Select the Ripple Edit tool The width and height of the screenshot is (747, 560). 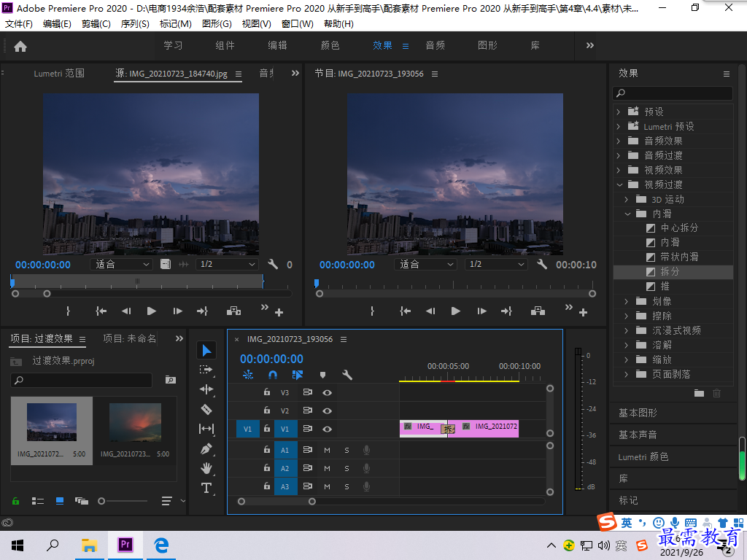pos(206,389)
